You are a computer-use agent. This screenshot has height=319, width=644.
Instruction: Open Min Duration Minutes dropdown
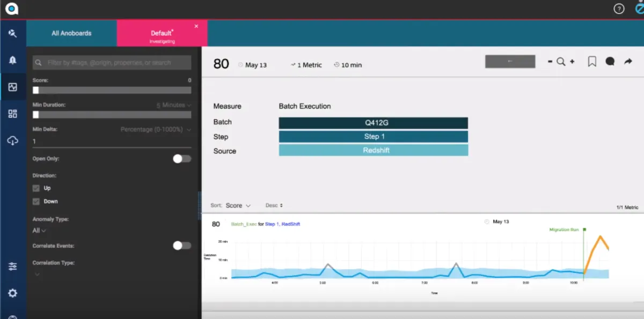(x=173, y=105)
